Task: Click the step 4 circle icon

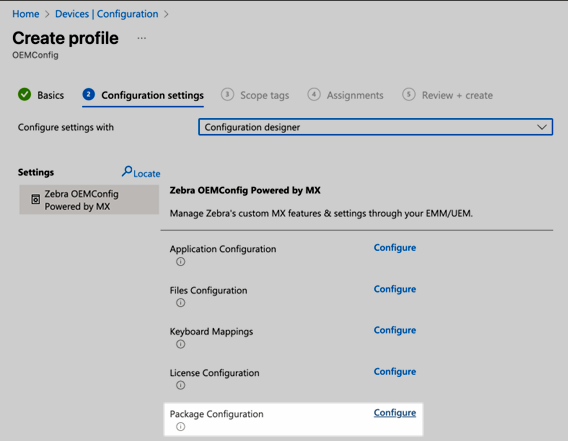Action: tap(314, 95)
